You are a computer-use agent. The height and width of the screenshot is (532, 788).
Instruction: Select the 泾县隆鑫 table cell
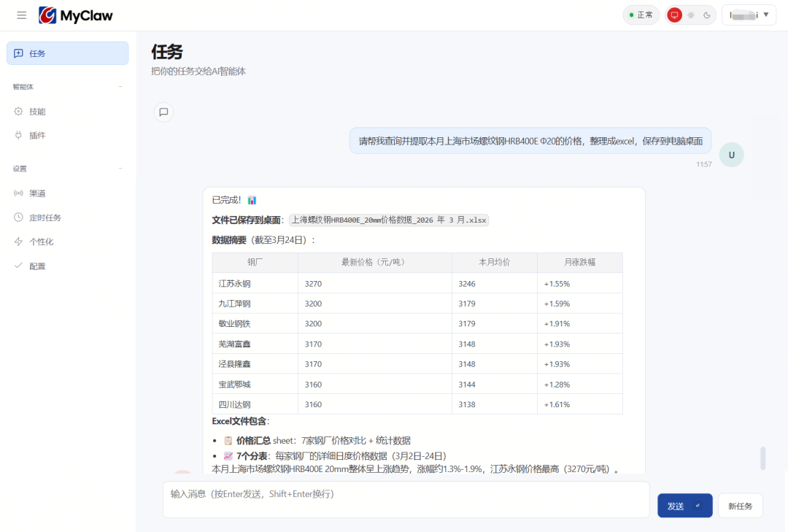(x=255, y=364)
